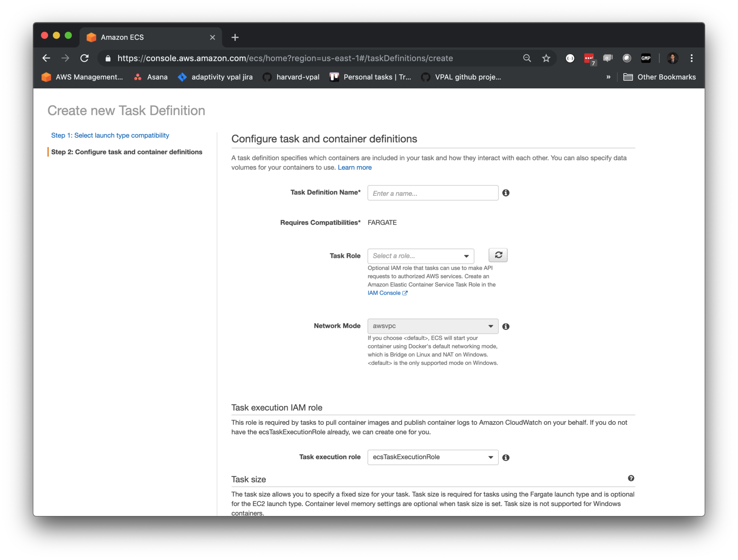
Task: Click the Create new Task Definition heading
Action: [126, 111]
